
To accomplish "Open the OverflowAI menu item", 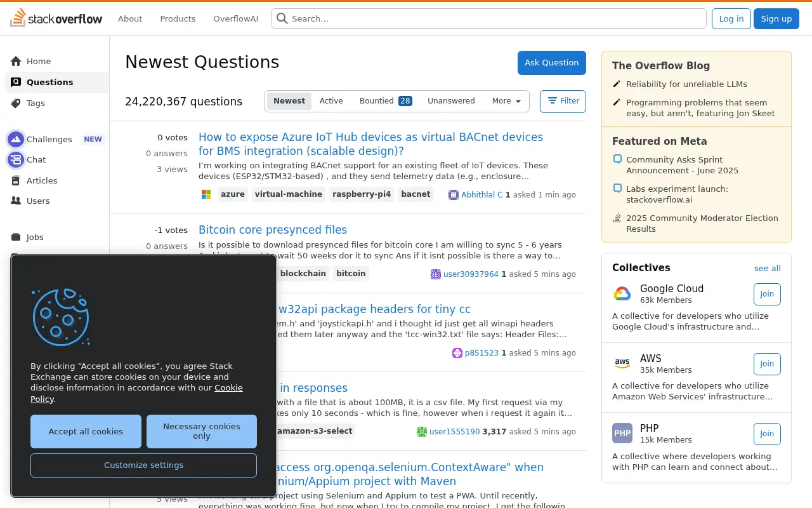I will [236, 18].
